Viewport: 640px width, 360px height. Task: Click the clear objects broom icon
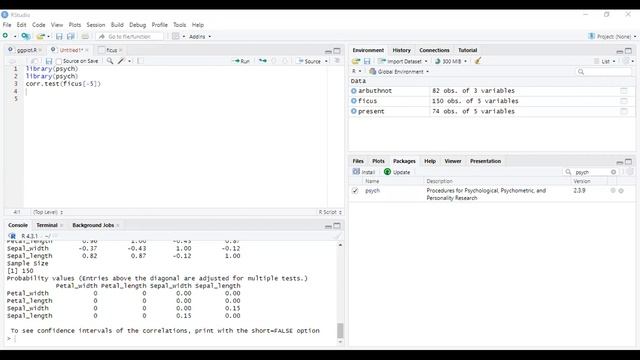(x=477, y=61)
